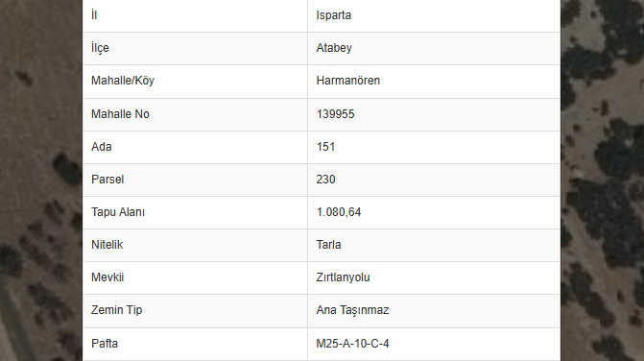This screenshot has width=644, height=361.
Task: Click the Ana Taşınmaz value
Action: (x=352, y=310)
